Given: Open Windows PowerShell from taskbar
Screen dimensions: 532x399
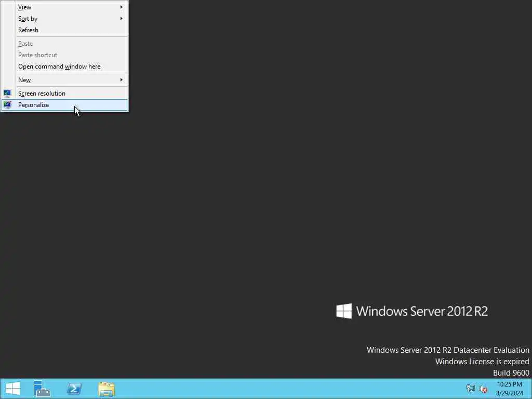Looking at the screenshot, I should tap(74, 389).
